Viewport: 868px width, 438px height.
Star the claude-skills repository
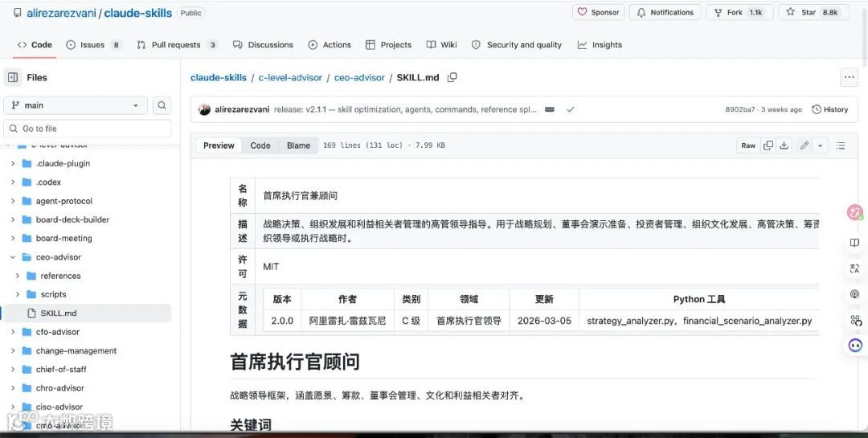813,12
